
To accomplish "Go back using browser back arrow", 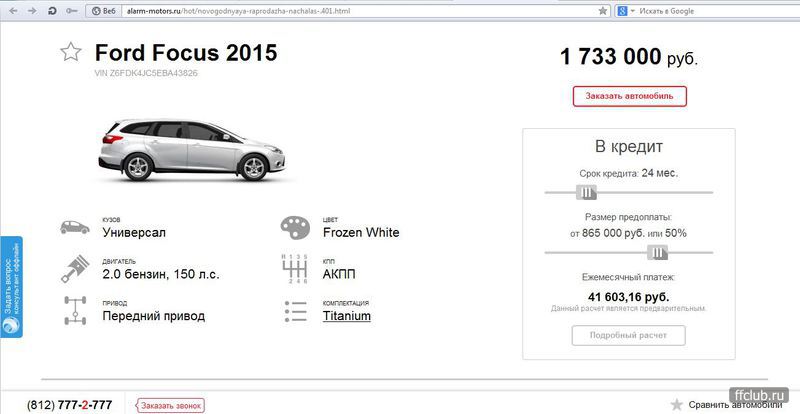I will pyautogui.click(x=13, y=11).
